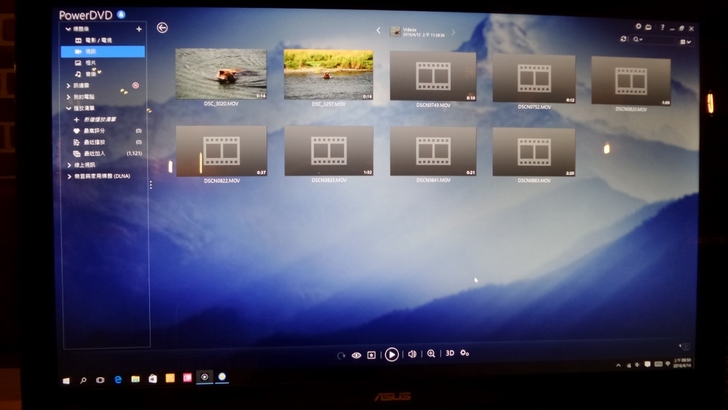
Task: Open Windows Store from taskbar
Action: point(153,379)
